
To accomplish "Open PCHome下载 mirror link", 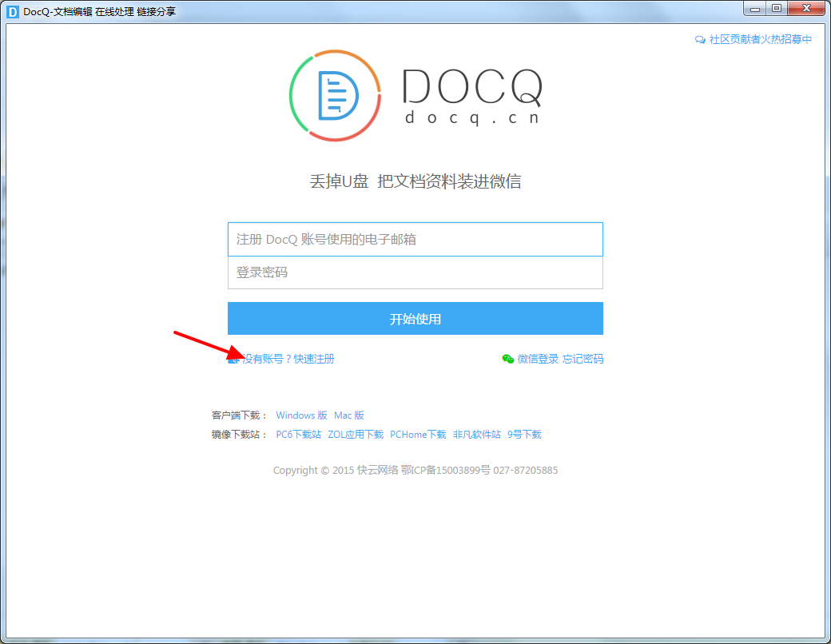I will coord(418,434).
